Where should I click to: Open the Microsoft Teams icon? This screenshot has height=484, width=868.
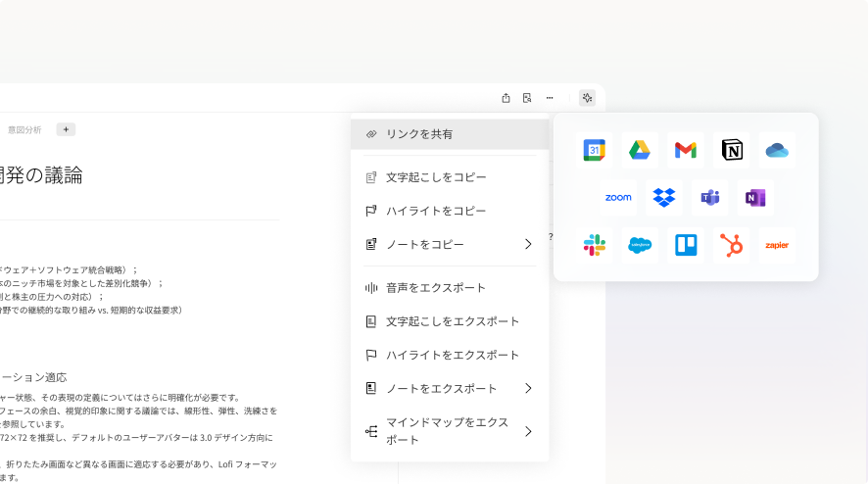coord(709,198)
